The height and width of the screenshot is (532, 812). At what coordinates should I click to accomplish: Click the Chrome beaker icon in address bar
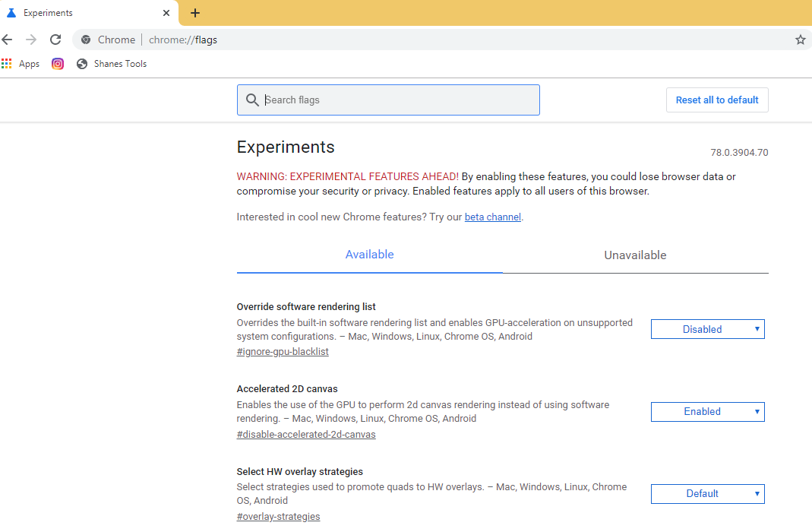tap(85, 39)
